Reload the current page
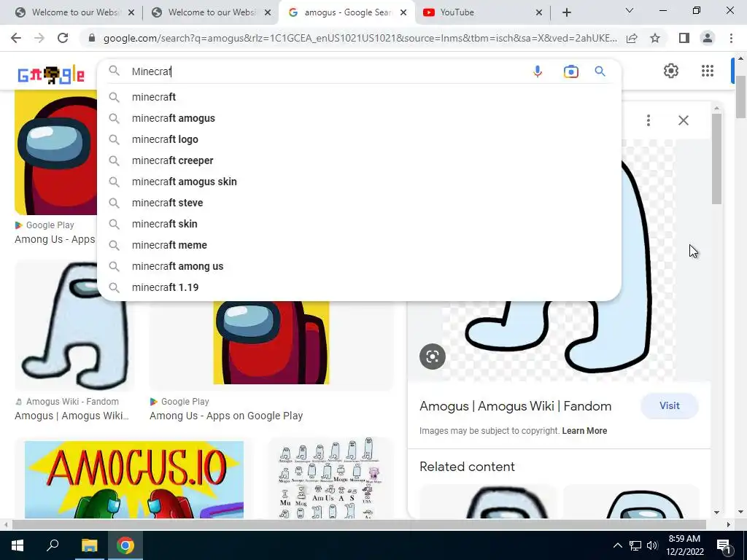The height and width of the screenshot is (560, 747). 63,38
